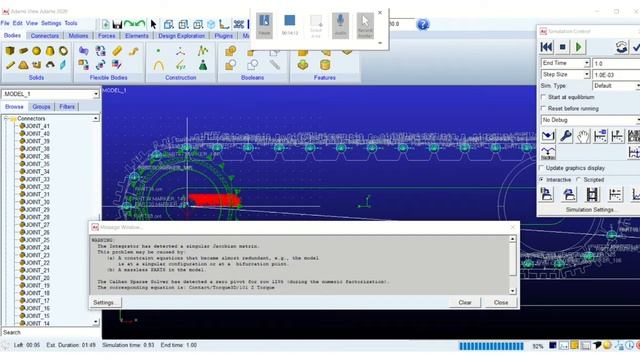Click the wrench icon in Simulation Control
The height and width of the screenshot is (360, 640).
tap(566, 136)
